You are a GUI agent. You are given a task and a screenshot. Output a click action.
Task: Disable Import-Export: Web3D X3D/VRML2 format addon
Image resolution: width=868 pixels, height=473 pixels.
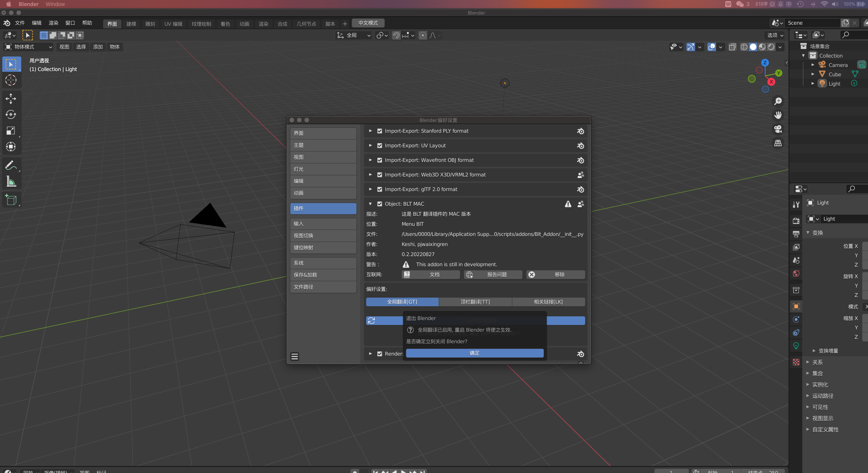[380, 175]
